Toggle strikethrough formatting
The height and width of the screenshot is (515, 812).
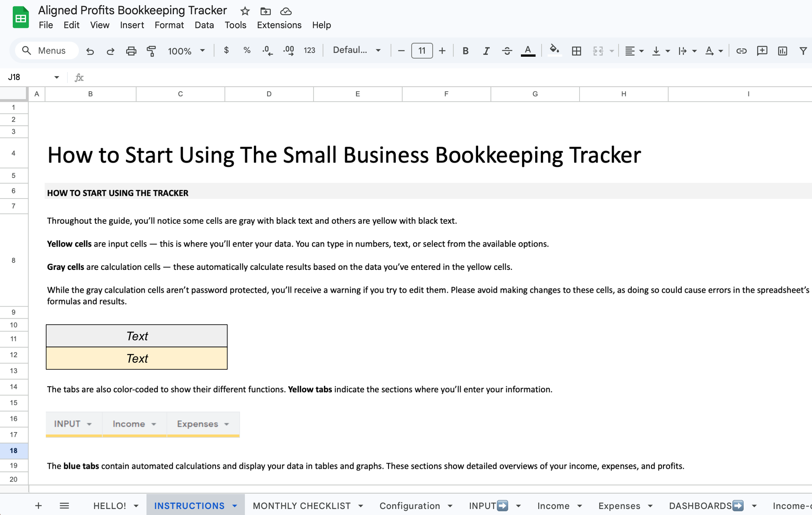point(507,51)
